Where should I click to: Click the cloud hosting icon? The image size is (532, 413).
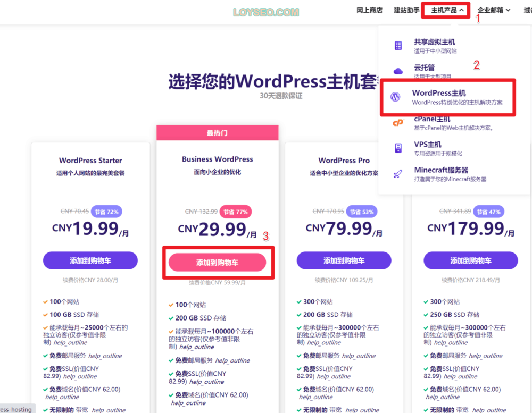pyautogui.click(x=398, y=71)
